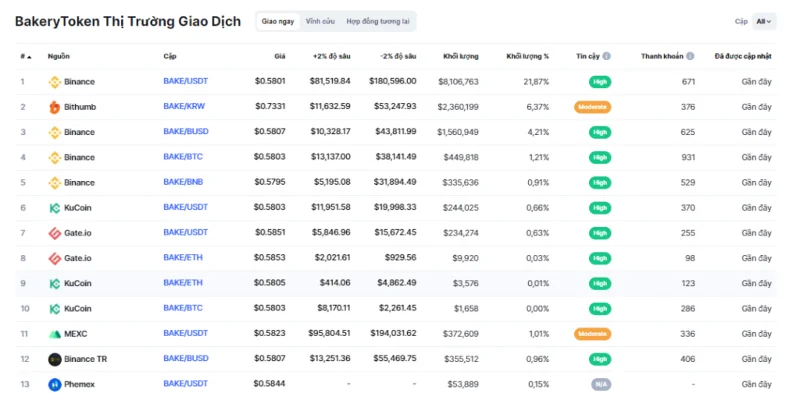Open BAKE/USDT pair link for MEXC

(x=186, y=333)
